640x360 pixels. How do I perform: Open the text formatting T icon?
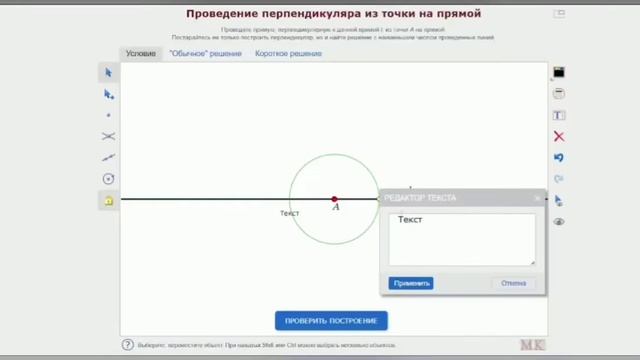pyautogui.click(x=559, y=116)
